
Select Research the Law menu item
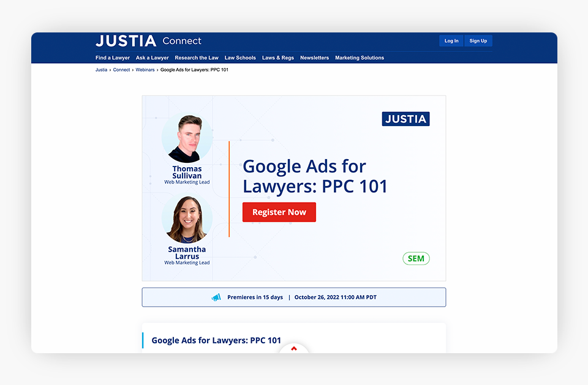[x=197, y=58]
